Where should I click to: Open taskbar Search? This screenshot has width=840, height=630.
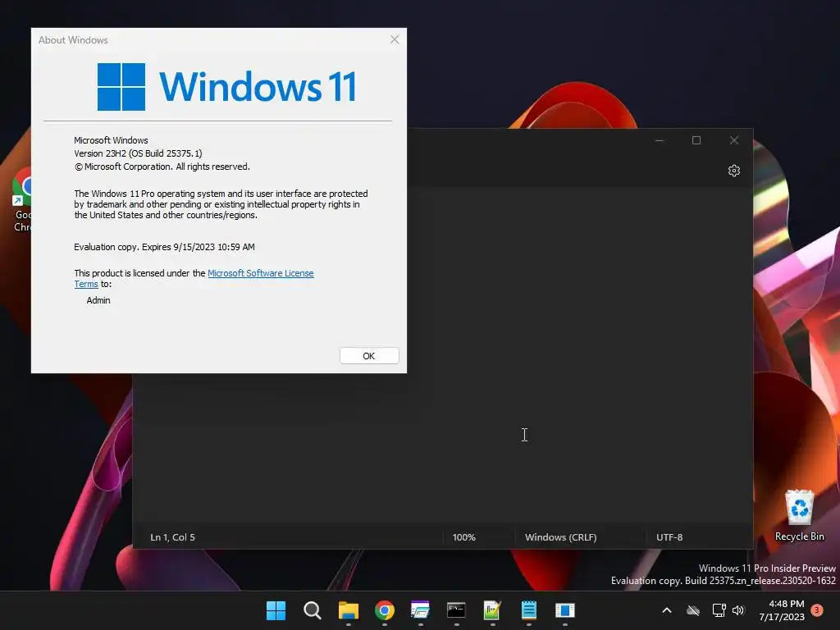(x=313, y=610)
